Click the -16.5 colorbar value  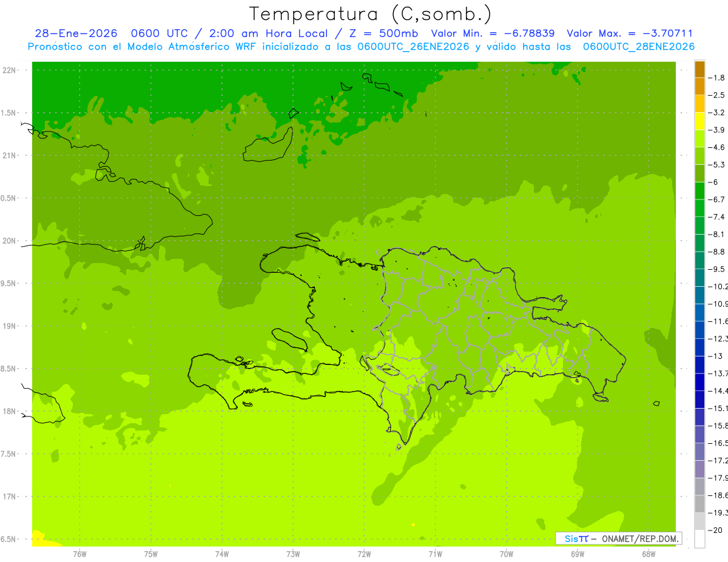click(x=718, y=443)
